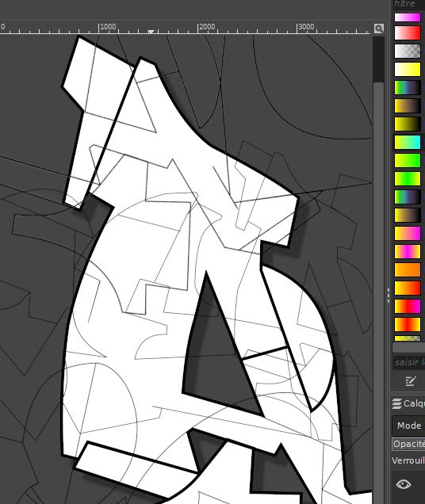425x504 pixels.
Task: Click the 2000 mark on the horizontal ruler
Action: [206, 27]
